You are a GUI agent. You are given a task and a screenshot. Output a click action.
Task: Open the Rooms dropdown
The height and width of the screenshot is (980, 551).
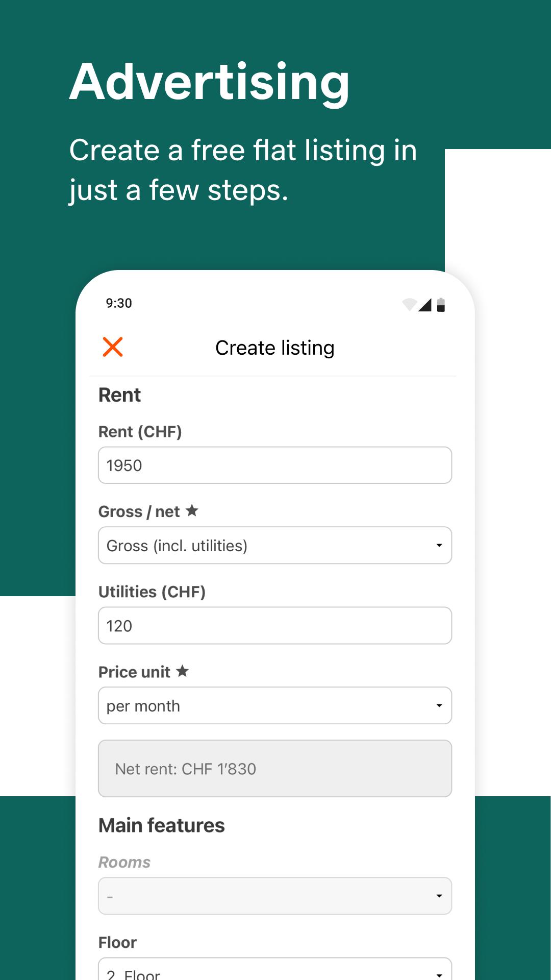pyautogui.click(x=275, y=896)
